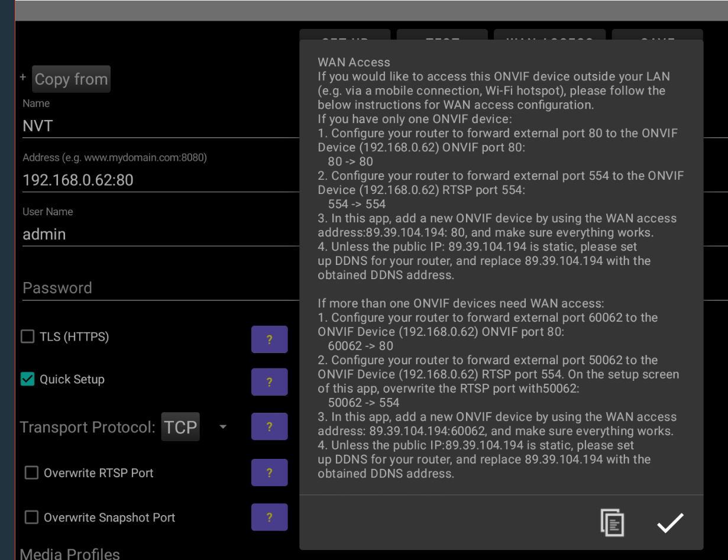This screenshot has width=728, height=560.
Task: Copy WAN access instructions using the copy icon
Action: 612,523
